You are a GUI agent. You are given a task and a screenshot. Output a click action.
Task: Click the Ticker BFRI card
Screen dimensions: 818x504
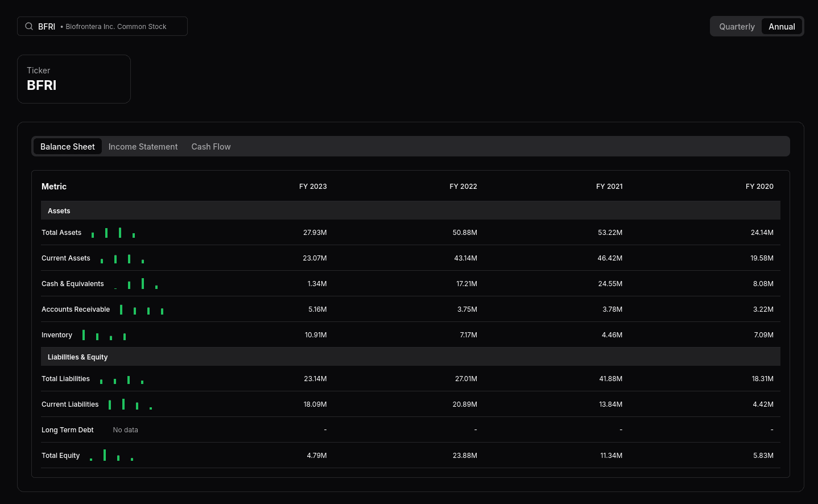(x=74, y=79)
